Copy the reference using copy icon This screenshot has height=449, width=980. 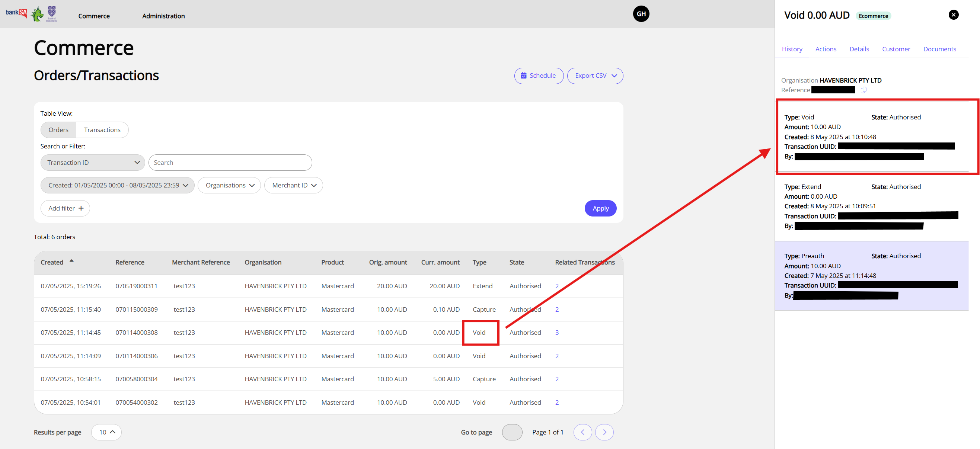(x=864, y=90)
